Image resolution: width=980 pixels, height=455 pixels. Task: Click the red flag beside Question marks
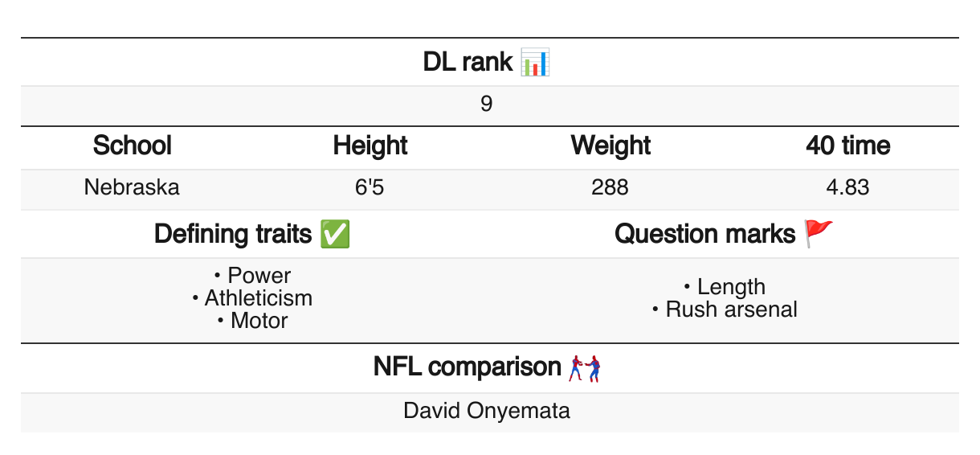coord(819,234)
